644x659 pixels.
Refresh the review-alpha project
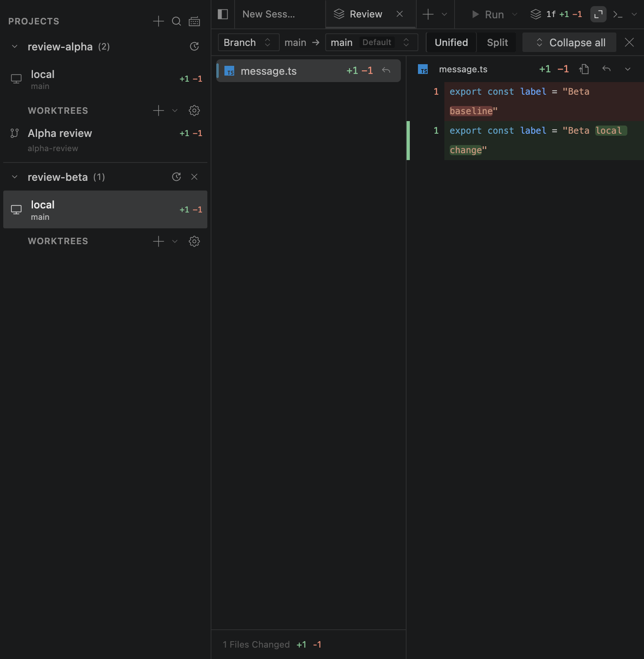(x=194, y=46)
